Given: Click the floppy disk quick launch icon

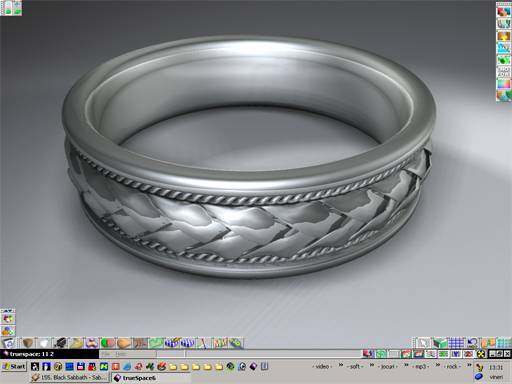Looking at the screenshot, I should click(81, 367).
